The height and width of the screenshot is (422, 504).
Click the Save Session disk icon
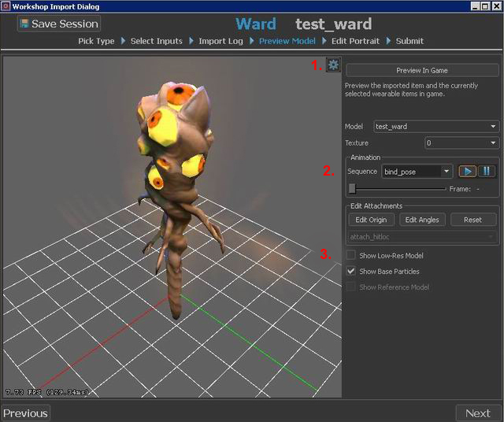tap(24, 24)
